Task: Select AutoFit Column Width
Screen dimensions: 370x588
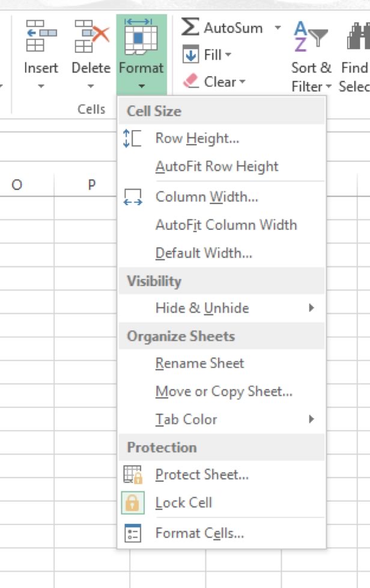Action: pyautogui.click(x=226, y=226)
